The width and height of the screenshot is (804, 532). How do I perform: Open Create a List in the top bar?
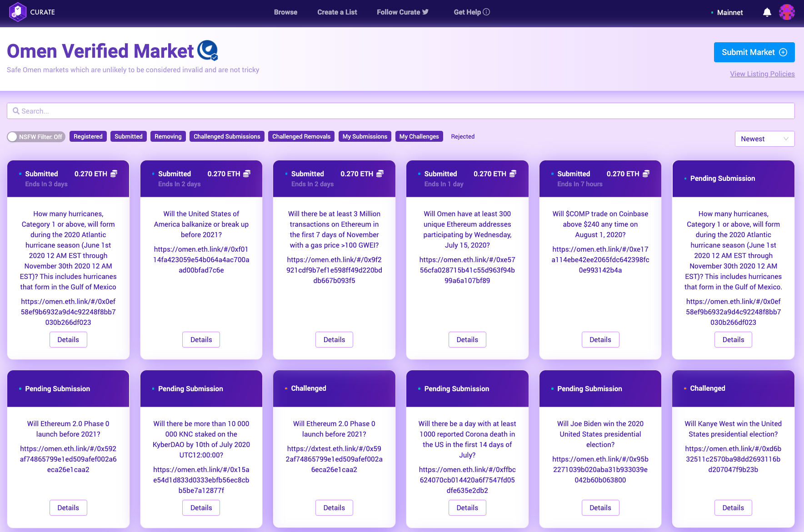pos(337,12)
